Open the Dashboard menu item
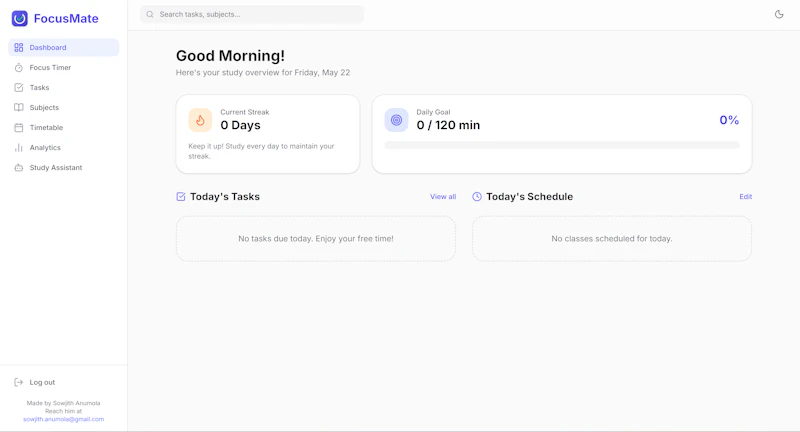The image size is (800, 432). pos(64,47)
